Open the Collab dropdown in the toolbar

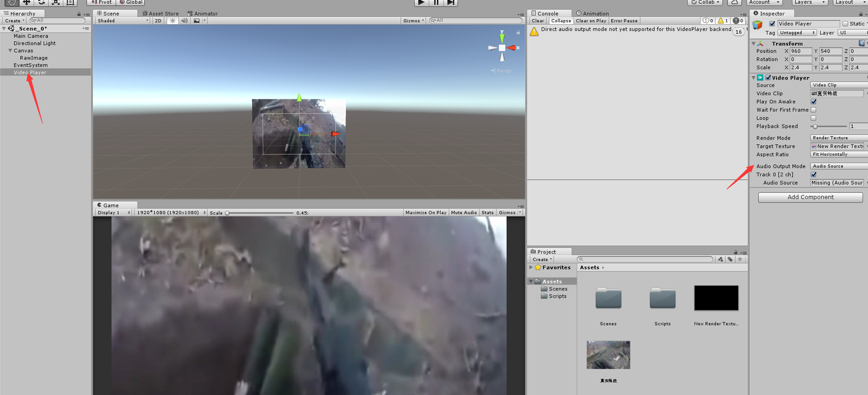(705, 2)
